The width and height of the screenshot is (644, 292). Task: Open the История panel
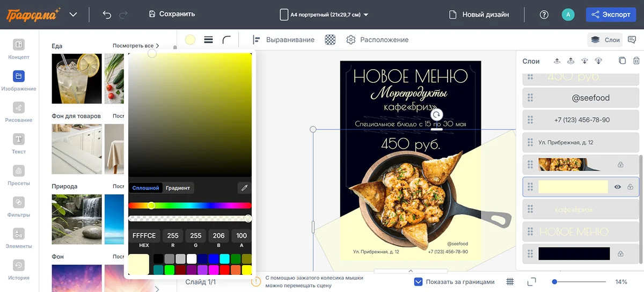click(x=18, y=270)
